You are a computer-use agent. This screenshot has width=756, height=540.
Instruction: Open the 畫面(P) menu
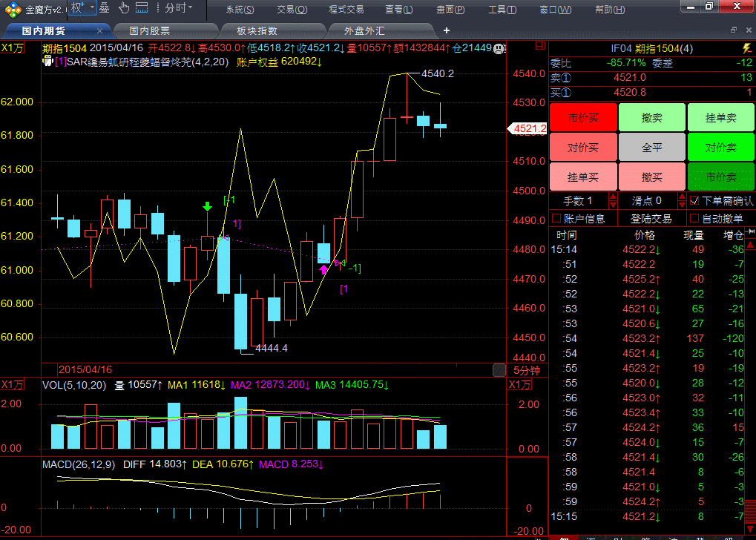(451, 9)
